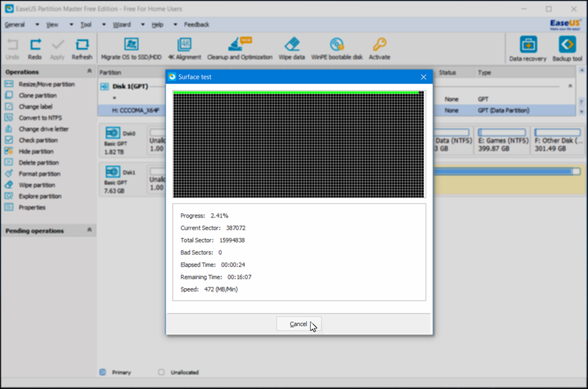588x389 pixels.
Task: Collapse the Disk 1(GPT) group
Action: [570, 86]
